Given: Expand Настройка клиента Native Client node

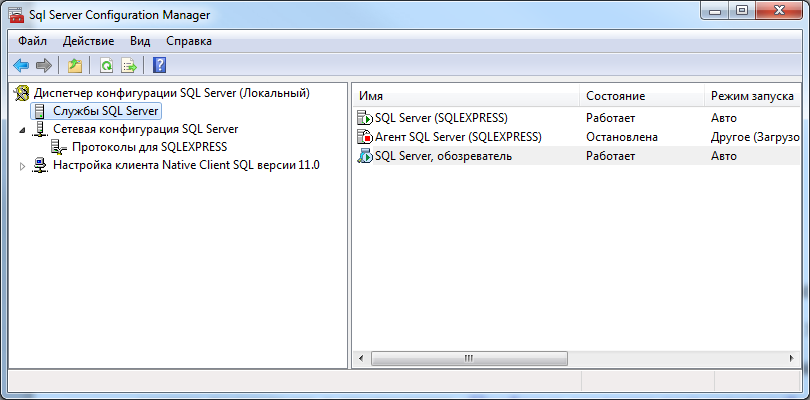Looking at the screenshot, I should tap(23, 166).
